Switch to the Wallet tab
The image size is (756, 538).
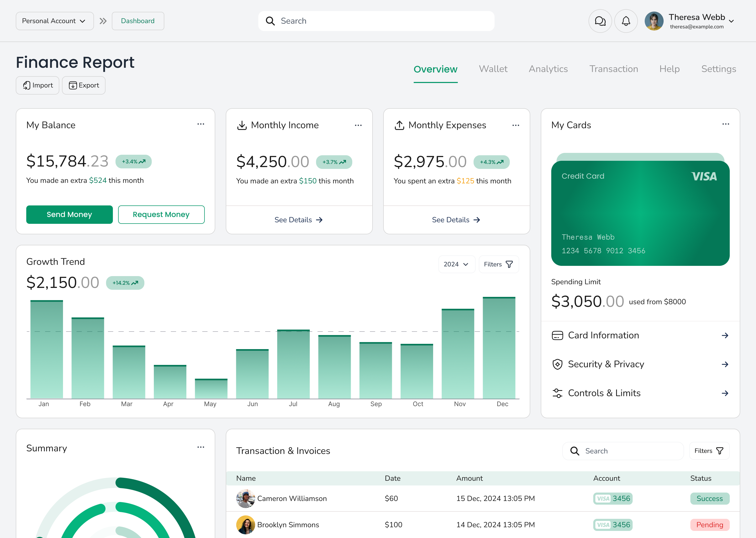pos(493,69)
